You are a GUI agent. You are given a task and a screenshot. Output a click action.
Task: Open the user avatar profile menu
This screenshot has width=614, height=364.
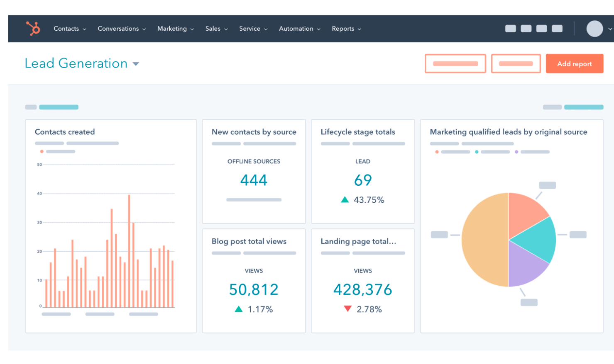click(x=594, y=29)
